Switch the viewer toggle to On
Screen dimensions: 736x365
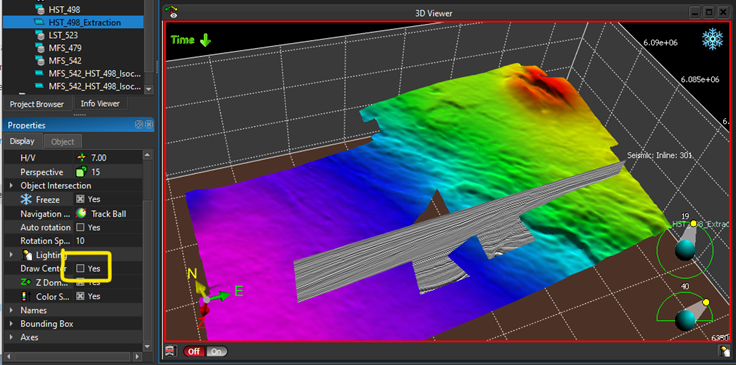pos(217,351)
